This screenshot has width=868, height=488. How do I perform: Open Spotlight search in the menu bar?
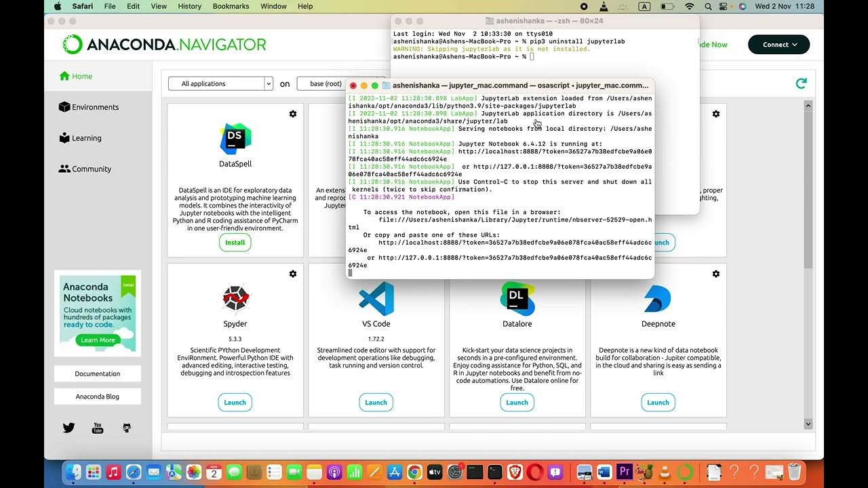(x=708, y=6)
